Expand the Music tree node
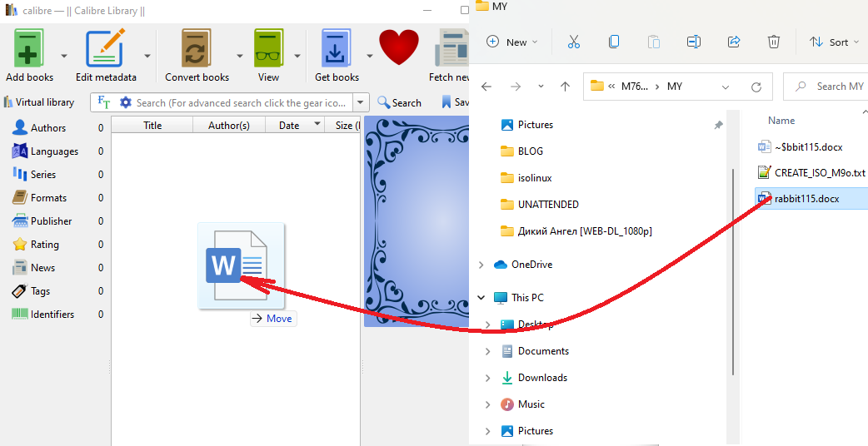868x446 pixels. point(487,404)
